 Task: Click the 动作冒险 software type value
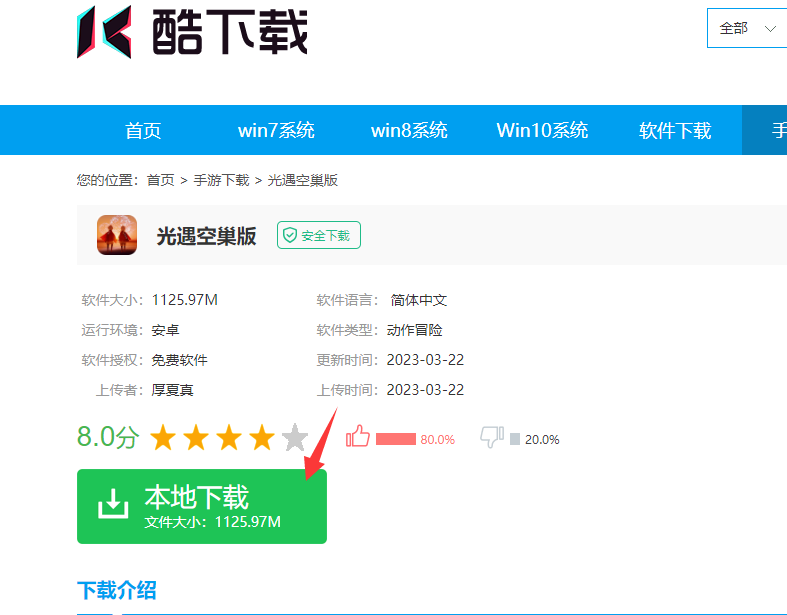415,330
